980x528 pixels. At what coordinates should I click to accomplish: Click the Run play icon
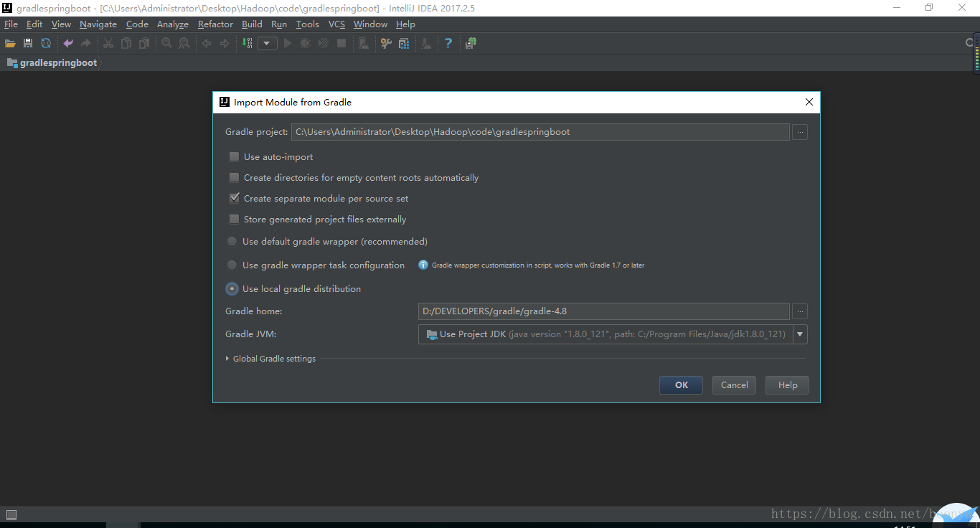click(x=288, y=44)
